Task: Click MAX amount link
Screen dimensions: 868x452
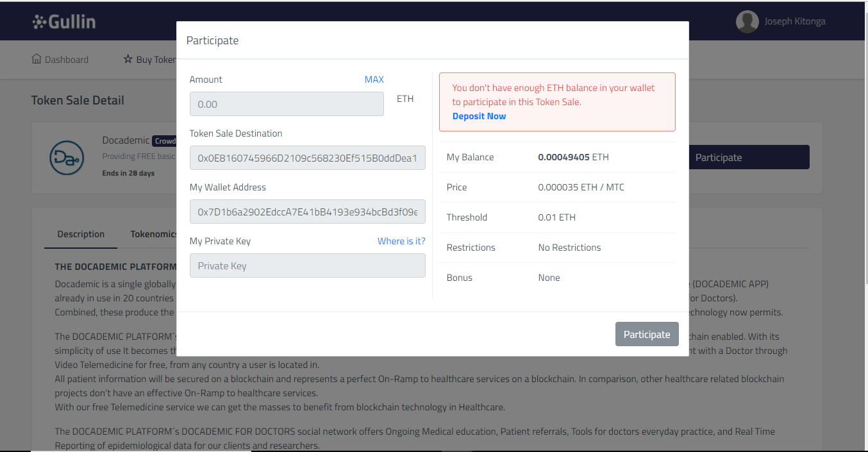Action: [374, 80]
